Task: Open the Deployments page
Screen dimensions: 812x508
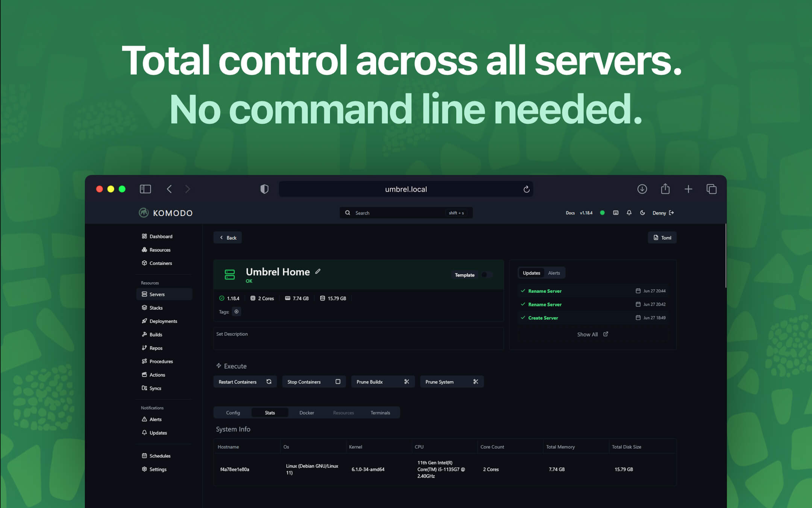Action: tap(163, 321)
